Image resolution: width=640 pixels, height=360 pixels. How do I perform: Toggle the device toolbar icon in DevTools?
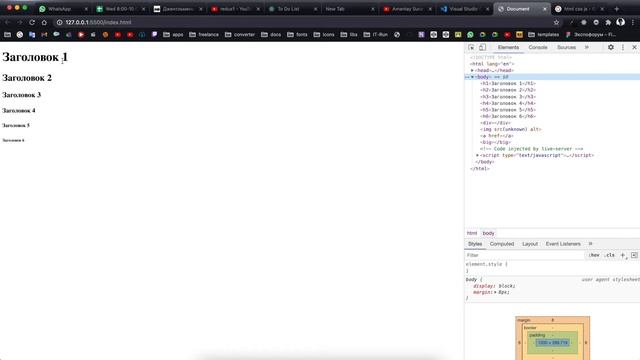(x=482, y=47)
